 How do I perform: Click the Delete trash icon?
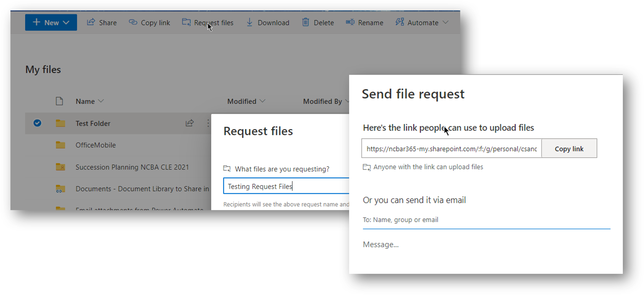point(305,22)
